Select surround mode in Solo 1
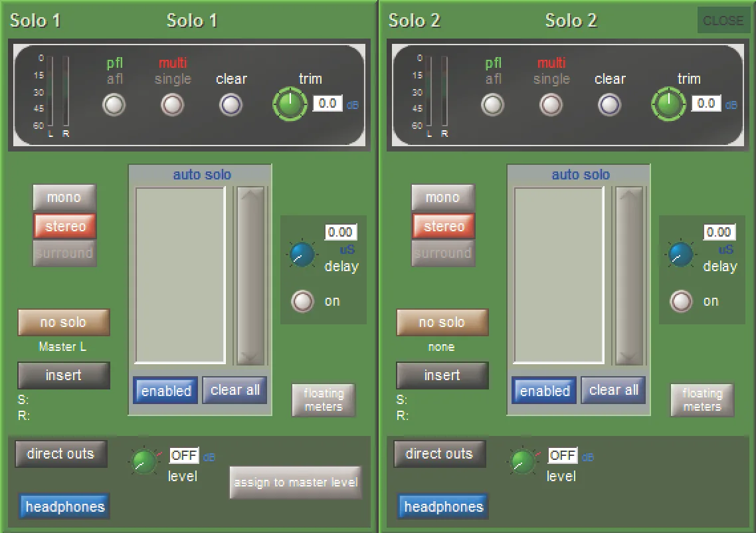Viewport: 756px width, 533px height. coord(64,253)
